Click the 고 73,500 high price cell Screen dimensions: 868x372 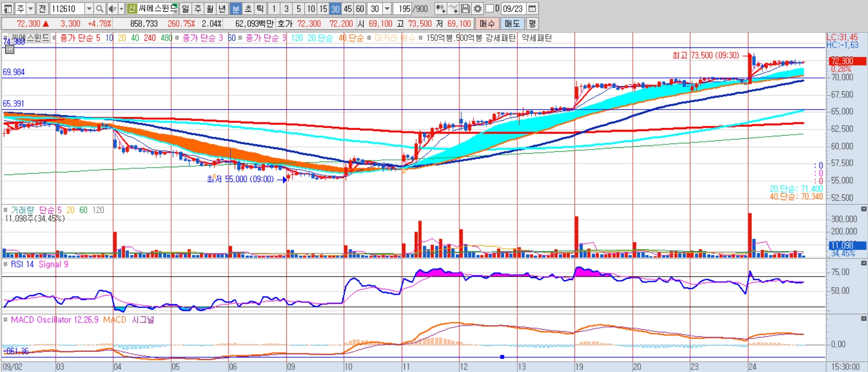point(414,24)
